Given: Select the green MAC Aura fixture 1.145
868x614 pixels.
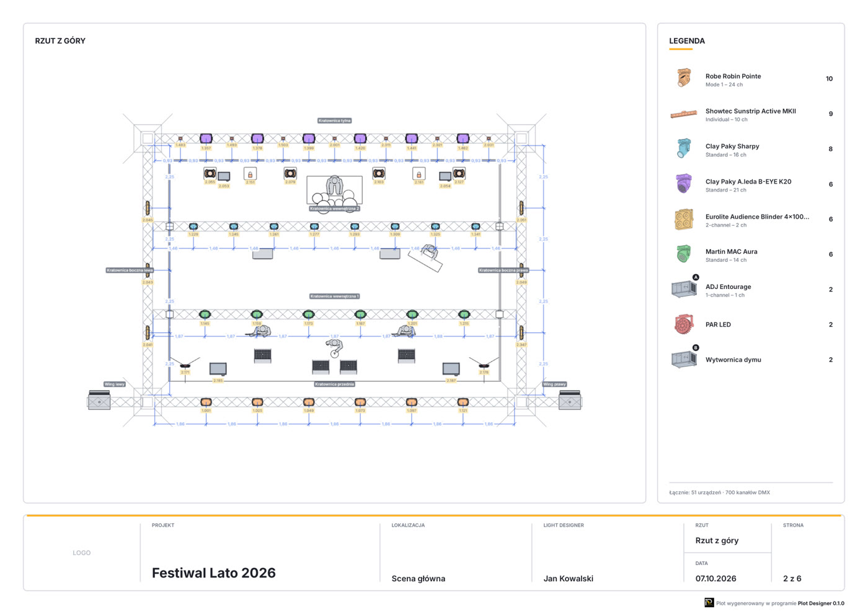Looking at the screenshot, I should [x=205, y=315].
